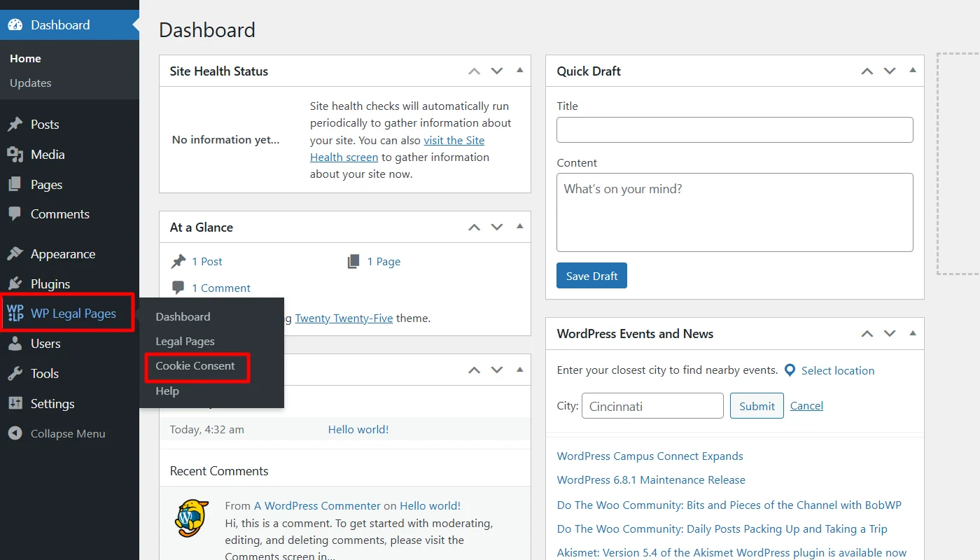The height and width of the screenshot is (560, 980).
Task: Open the WordPress commenter avatar image
Action: point(191,518)
